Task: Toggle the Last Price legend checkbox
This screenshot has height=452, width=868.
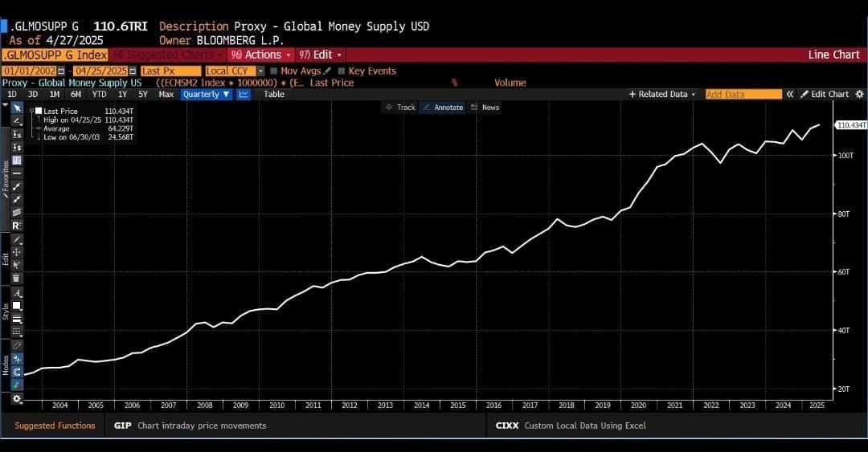Action: tap(38, 111)
